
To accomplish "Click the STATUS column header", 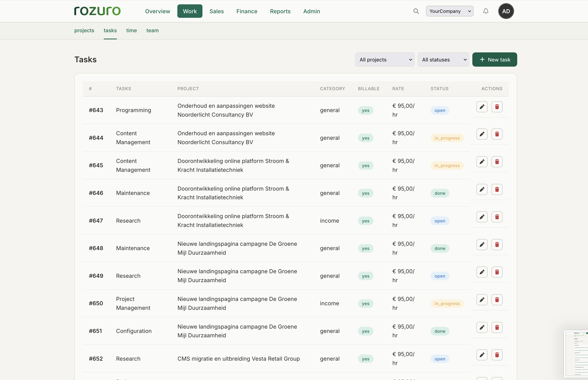I will point(440,89).
